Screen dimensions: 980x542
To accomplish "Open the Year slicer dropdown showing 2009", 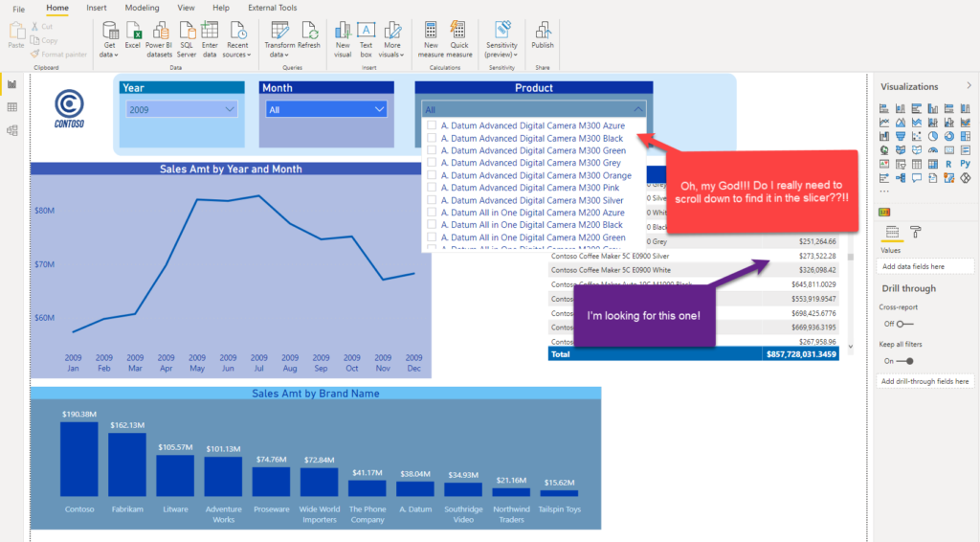I will [x=182, y=109].
